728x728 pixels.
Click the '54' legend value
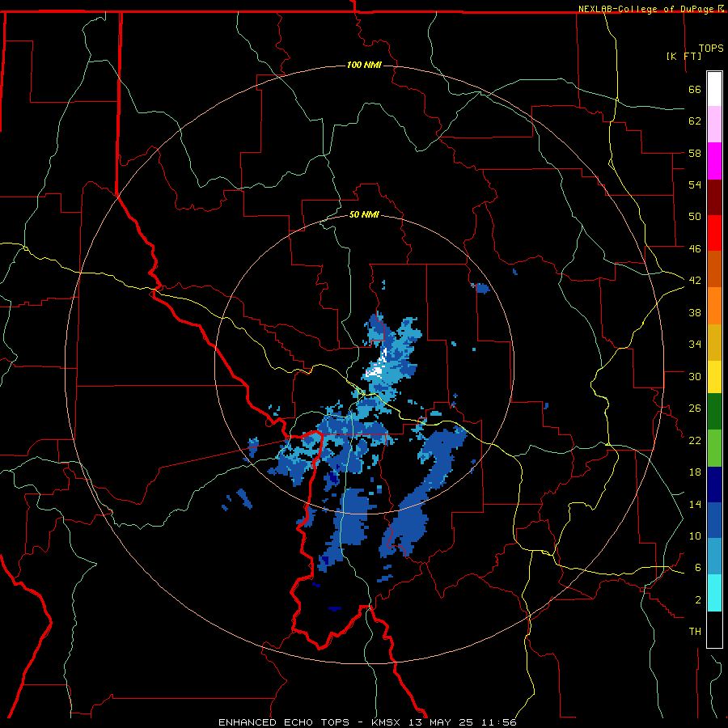[695, 184]
